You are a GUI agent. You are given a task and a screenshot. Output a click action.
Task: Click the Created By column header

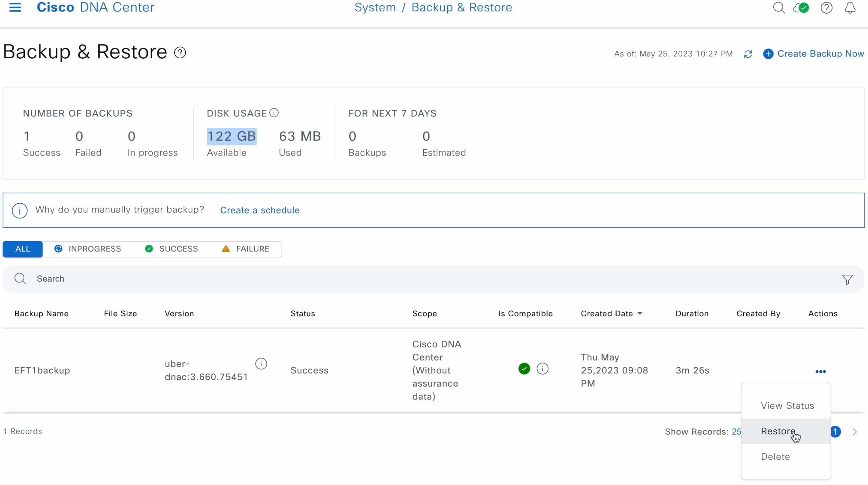[x=758, y=314]
